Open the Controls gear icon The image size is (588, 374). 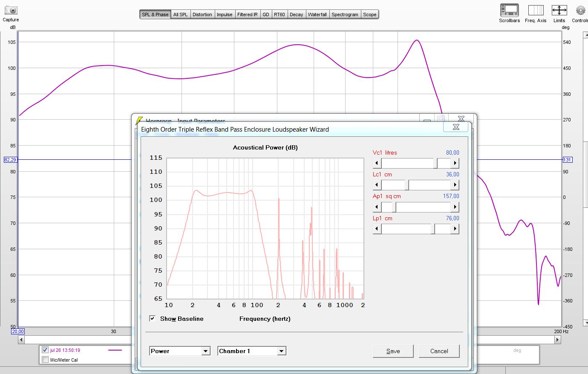[x=580, y=10]
